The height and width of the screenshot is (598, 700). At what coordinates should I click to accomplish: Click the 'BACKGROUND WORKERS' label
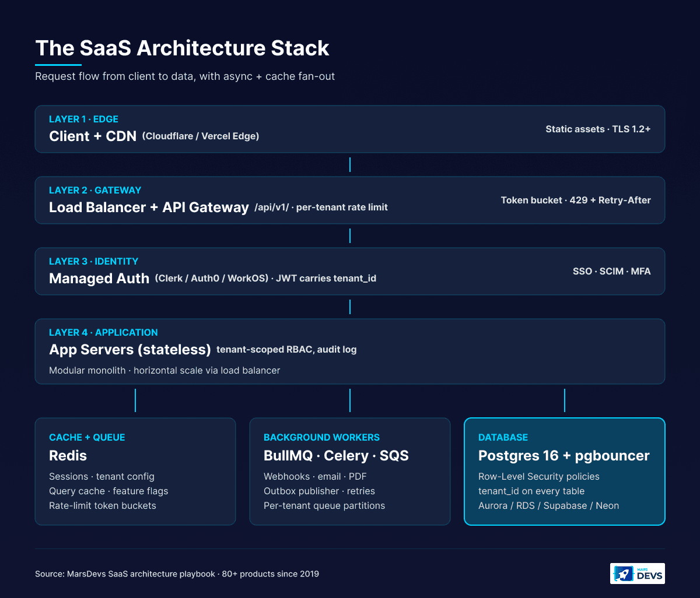point(321,437)
